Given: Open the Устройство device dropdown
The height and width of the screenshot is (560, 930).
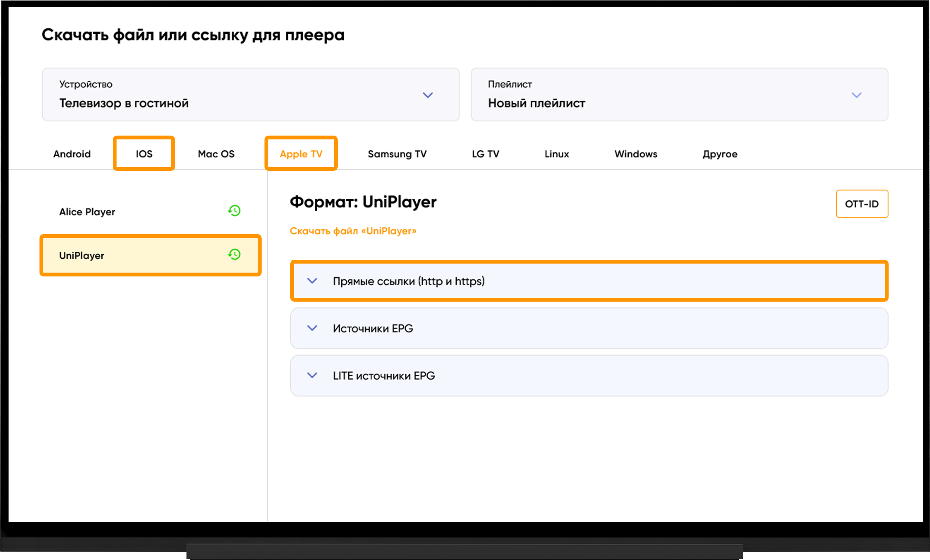Looking at the screenshot, I should click(251, 95).
